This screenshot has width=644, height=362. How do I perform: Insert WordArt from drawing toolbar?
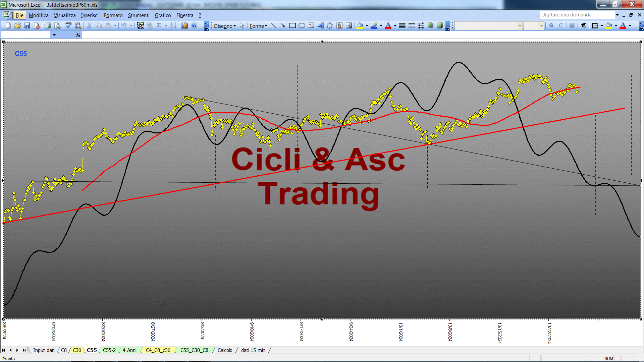[320, 25]
